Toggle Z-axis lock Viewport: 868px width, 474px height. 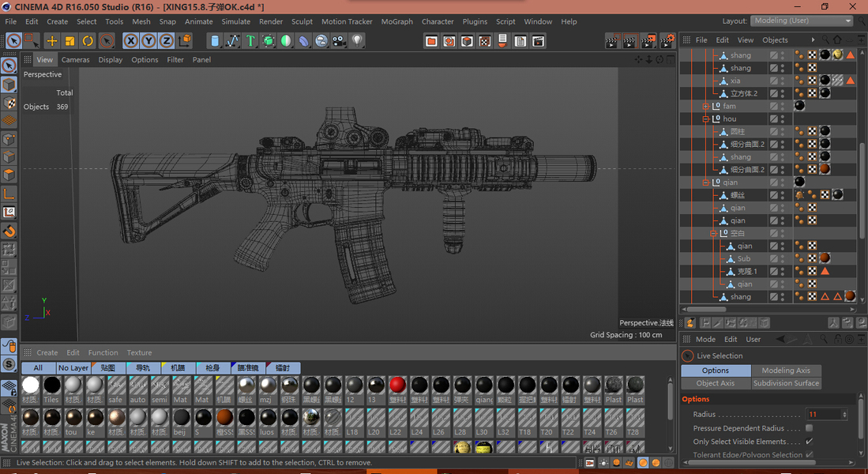166,40
